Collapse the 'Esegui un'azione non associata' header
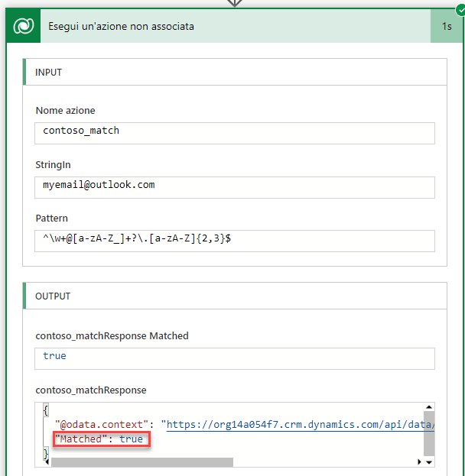This screenshot has width=465, height=476. [x=236, y=26]
